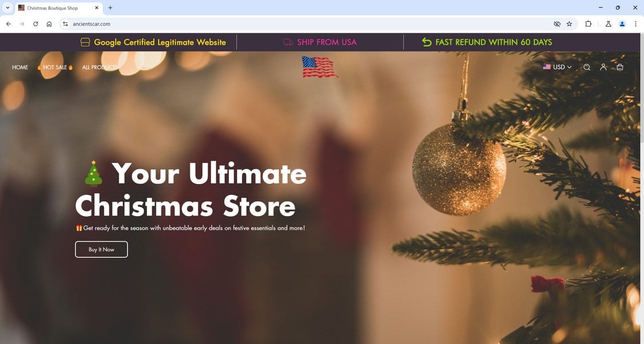Go to the HOME menu item
The image size is (644, 344).
pyautogui.click(x=20, y=67)
